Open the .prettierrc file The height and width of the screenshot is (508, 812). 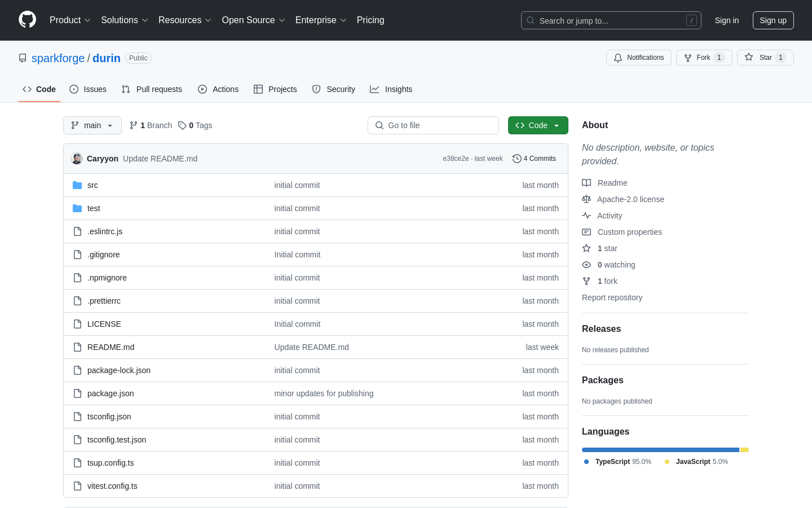104,301
